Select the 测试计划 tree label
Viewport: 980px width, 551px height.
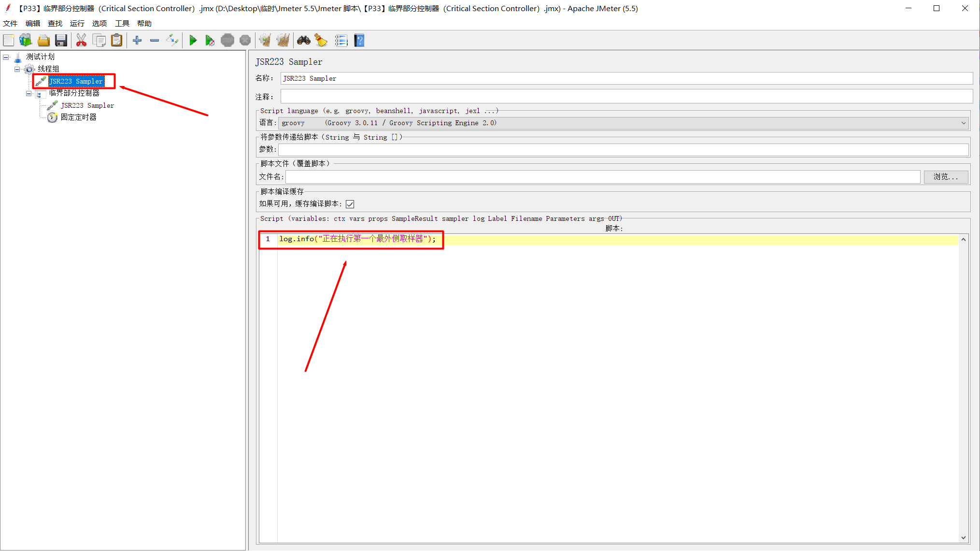pyautogui.click(x=41, y=57)
